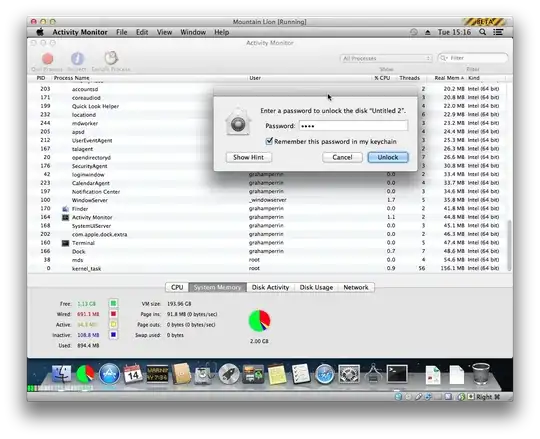The image size is (540, 439).
Task: Click the clock showing Tue 15:16
Action: point(454,32)
